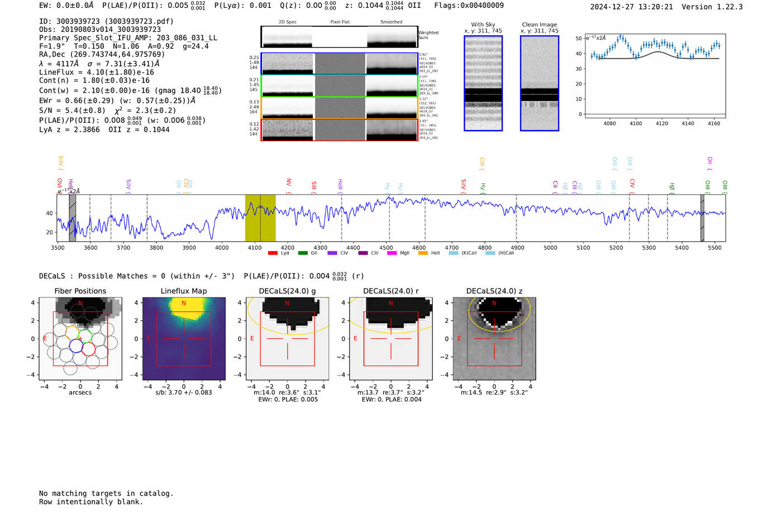Open the DECaLS g-band cutout
The width and height of the screenshot is (782, 532).
point(287,339)
